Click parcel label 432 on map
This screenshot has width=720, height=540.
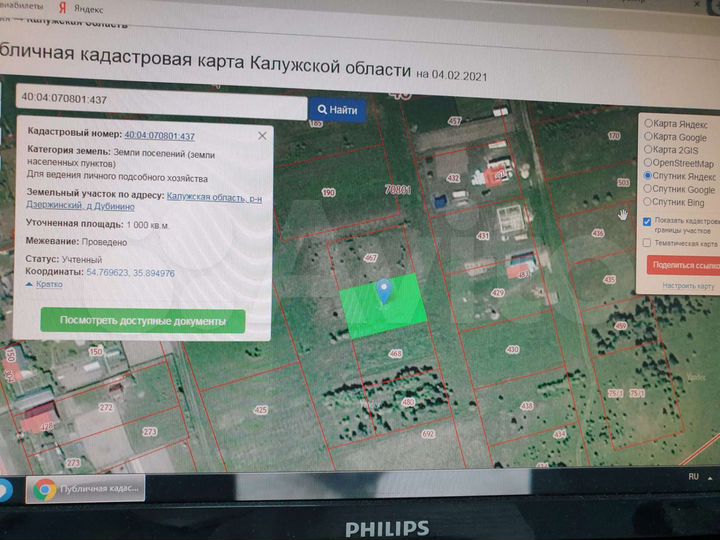point(453,178)
